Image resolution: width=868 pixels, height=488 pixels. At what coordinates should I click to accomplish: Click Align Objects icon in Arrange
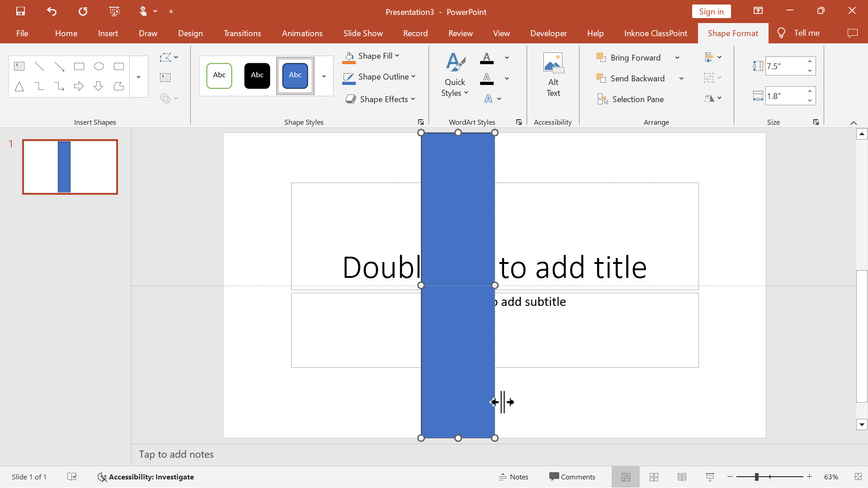point(708,57)
